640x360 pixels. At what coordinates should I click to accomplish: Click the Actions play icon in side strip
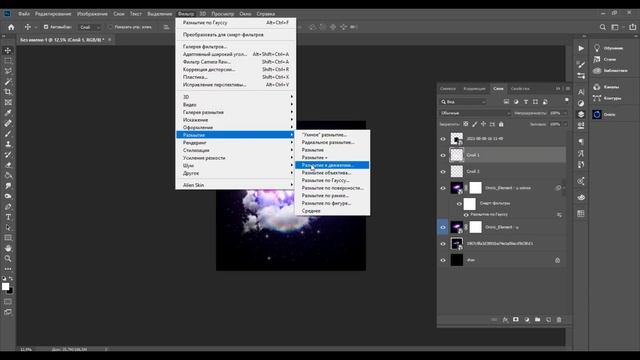click(581, 48)
